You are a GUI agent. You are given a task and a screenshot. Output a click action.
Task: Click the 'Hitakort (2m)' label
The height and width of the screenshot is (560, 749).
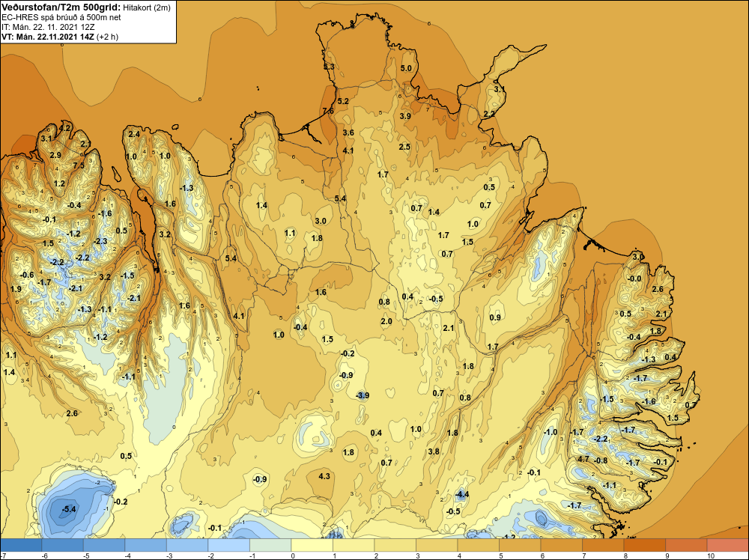(x=146, y=7)
